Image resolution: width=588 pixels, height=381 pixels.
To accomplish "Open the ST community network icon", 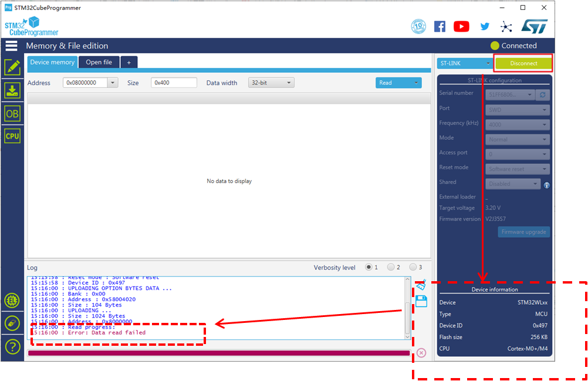I will pyautogui.click(x=506, y=26).
